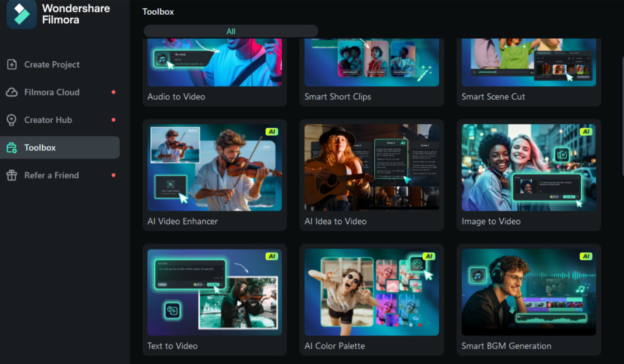Screen dimensions: 624x364
Task: Click the AI badge on Text to Video card
Action: pos(273,256)
